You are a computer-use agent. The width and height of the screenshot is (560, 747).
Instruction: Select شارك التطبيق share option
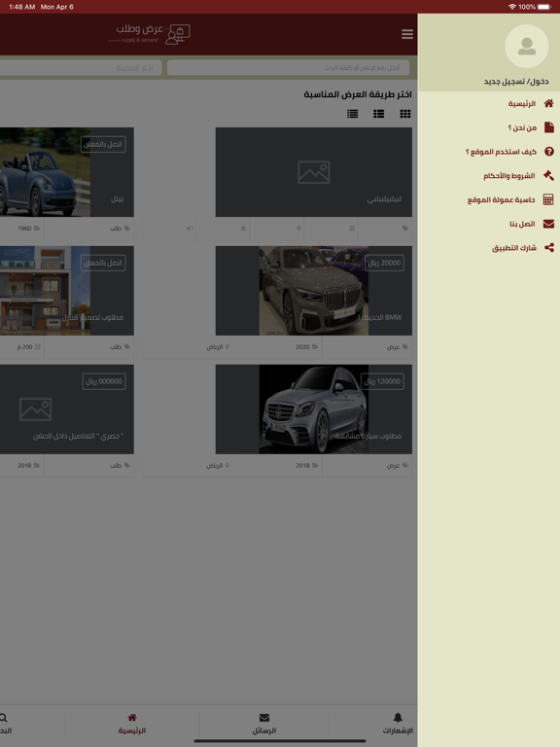click(513, 248)
